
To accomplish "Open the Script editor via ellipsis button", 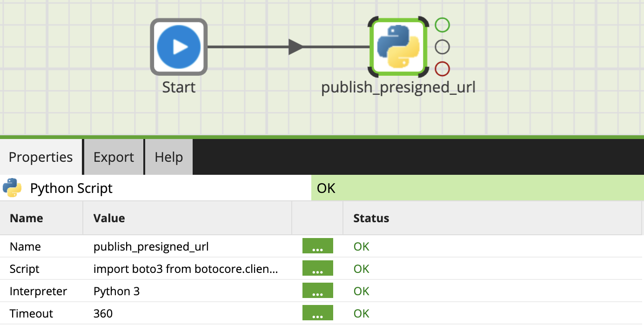I will point(317,269).
